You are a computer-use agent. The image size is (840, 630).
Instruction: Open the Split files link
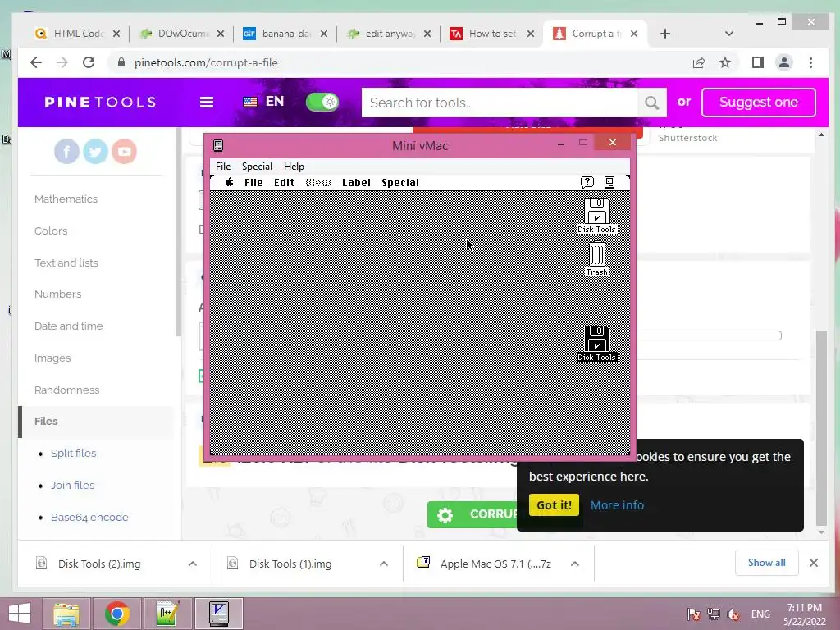pos(73,453)
